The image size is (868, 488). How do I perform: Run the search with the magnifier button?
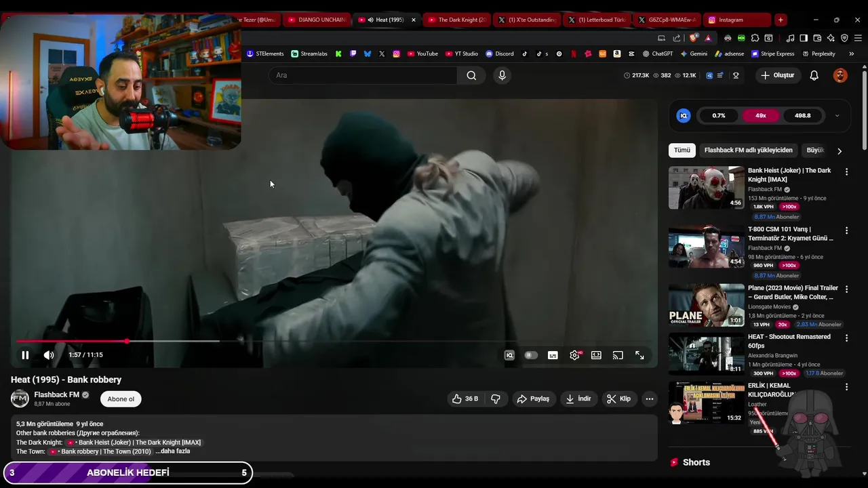(471, 75)
